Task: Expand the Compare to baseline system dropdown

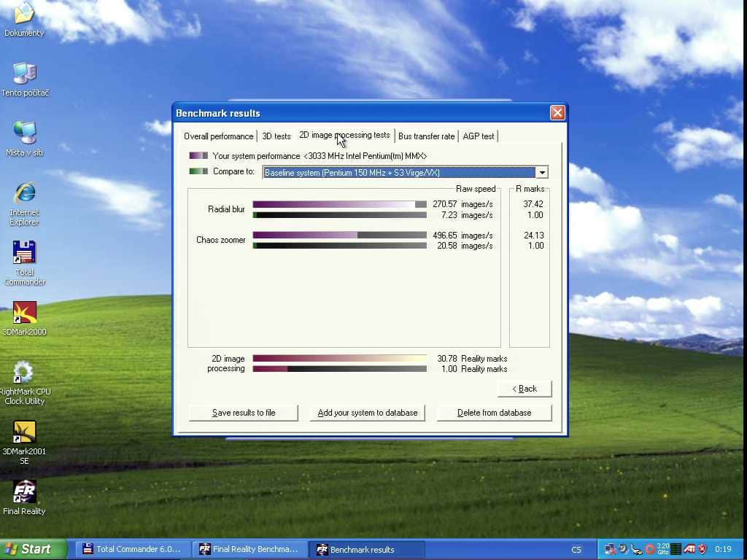Action: 542,172
